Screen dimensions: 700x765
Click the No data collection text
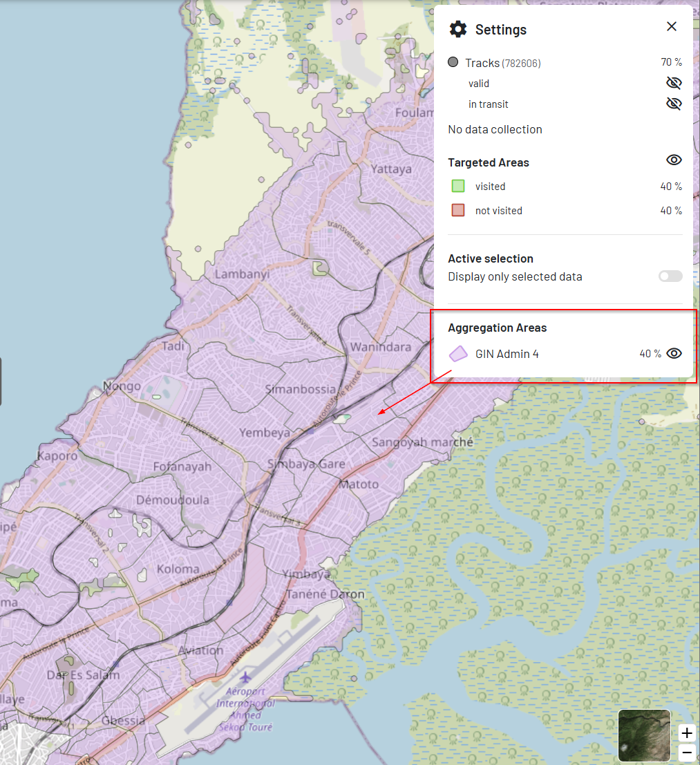tap(495, 129)
